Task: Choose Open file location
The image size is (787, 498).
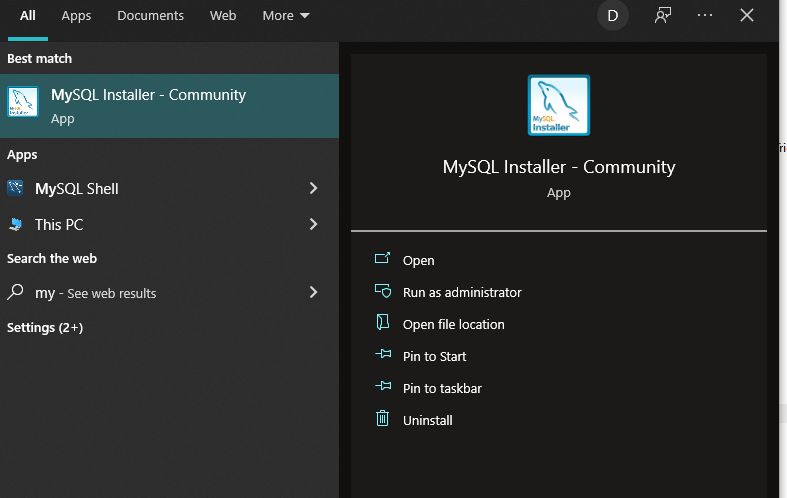Action: [x=453, y=324]
